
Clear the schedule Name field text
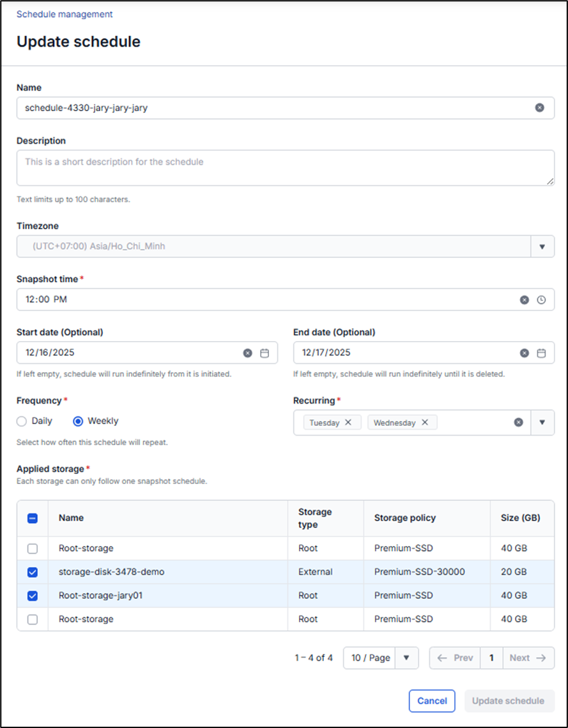tap(539, 108)
